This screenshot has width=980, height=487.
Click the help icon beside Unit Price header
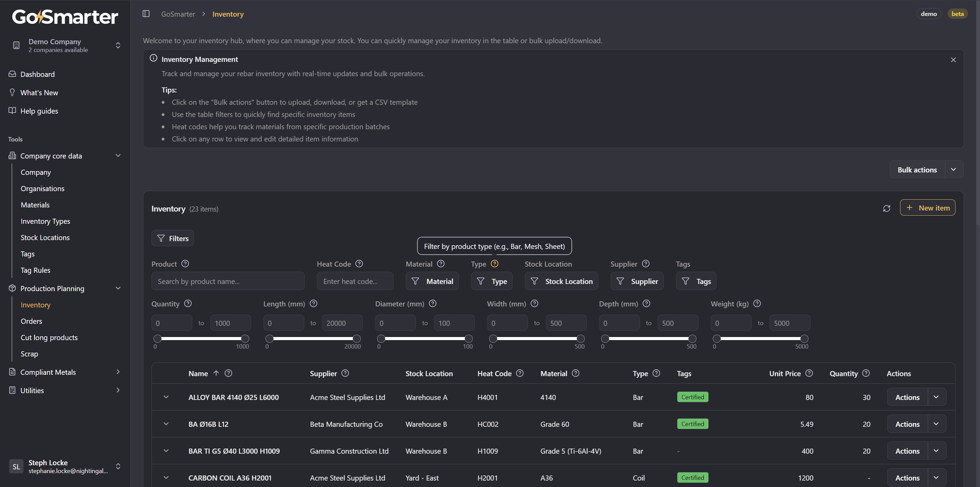pos(809,373)
